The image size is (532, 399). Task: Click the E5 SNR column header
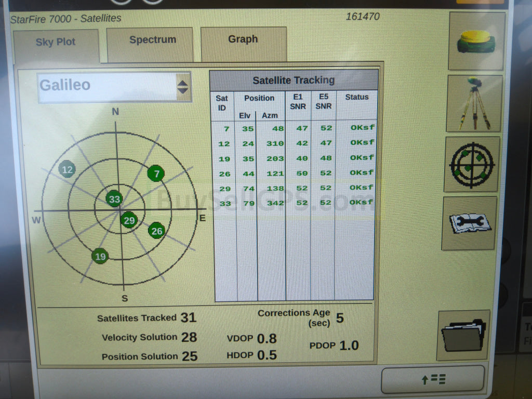point(323,101)
